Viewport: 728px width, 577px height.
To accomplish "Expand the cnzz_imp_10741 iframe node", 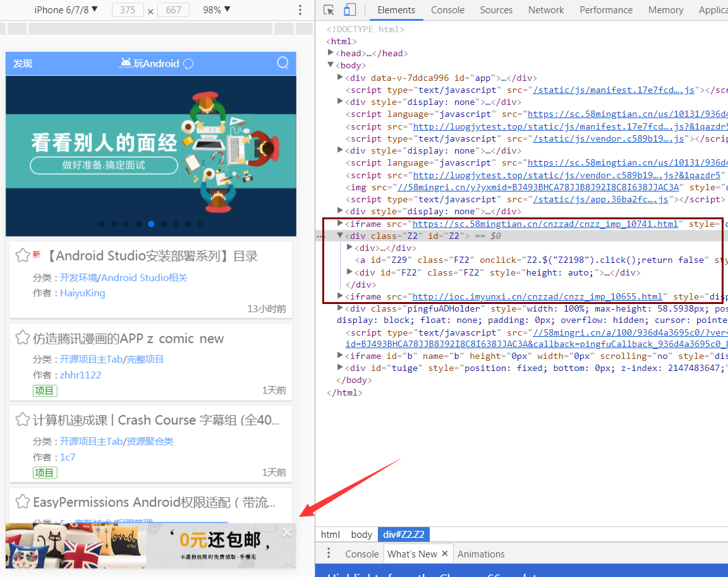I will [340, 223].
